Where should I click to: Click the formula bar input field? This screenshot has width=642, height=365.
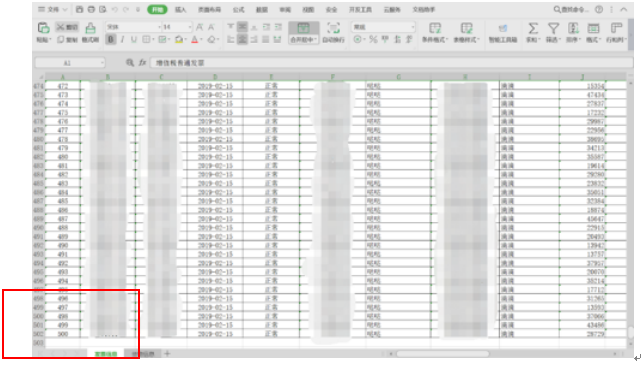click(x=391, y=63)
